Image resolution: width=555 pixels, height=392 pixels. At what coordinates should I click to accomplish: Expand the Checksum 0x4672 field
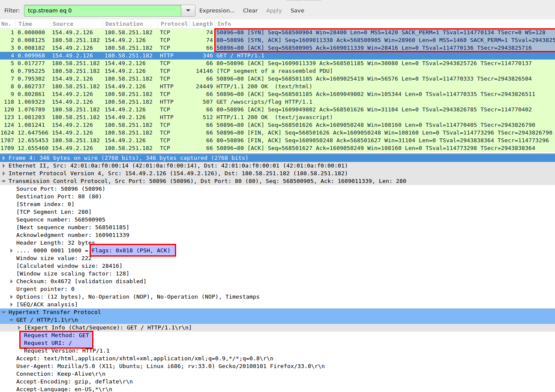12,281
